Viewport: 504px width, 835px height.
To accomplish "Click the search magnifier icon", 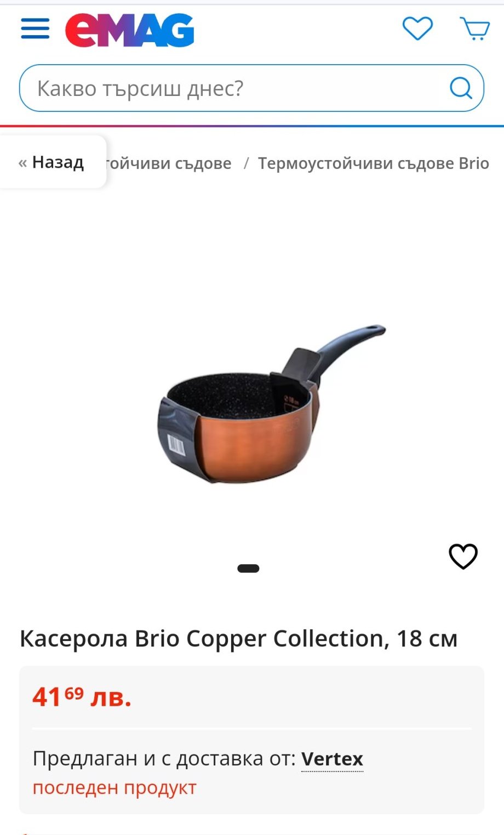I will click(461, 88).
